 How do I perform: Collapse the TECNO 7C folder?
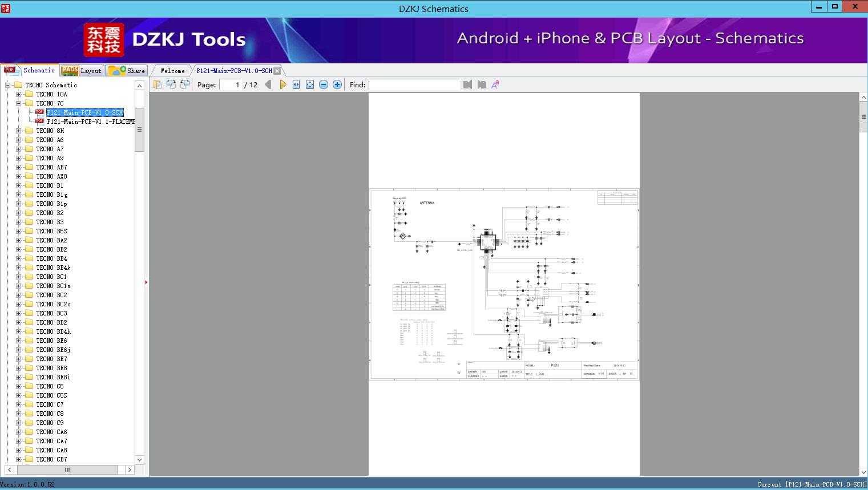(19, 103)
